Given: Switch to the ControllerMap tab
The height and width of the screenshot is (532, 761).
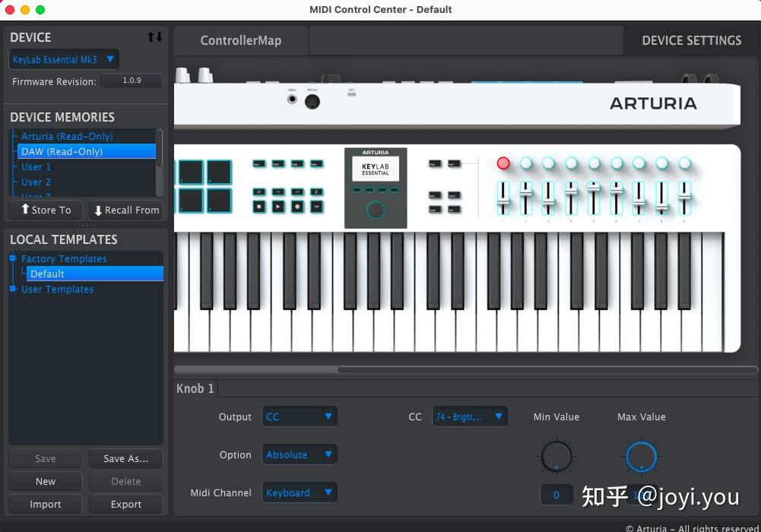Looking at the screenshot, I should point(240,40).
